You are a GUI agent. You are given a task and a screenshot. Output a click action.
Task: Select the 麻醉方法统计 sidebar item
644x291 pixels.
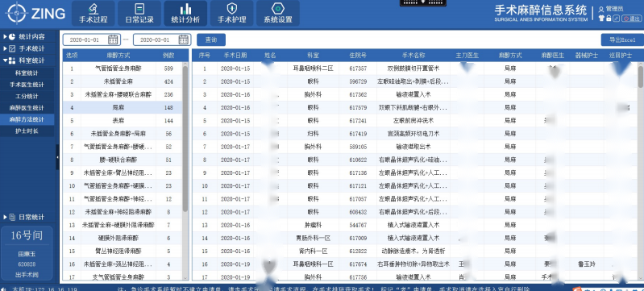(27, 119)
